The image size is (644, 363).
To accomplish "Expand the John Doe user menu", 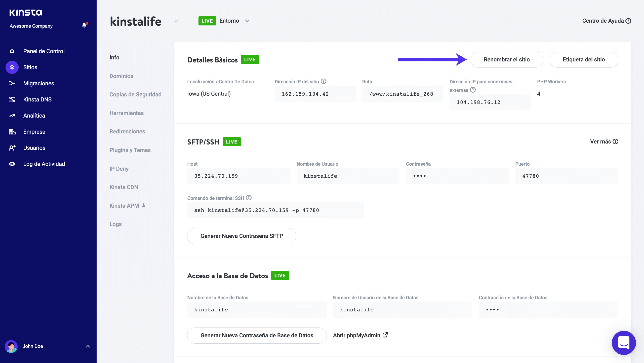I will click(88, 346).
